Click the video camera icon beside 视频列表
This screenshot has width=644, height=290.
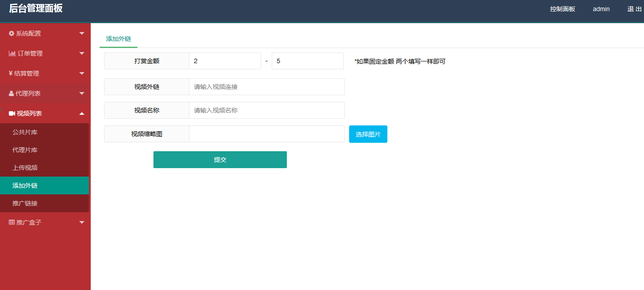[12, 113]
